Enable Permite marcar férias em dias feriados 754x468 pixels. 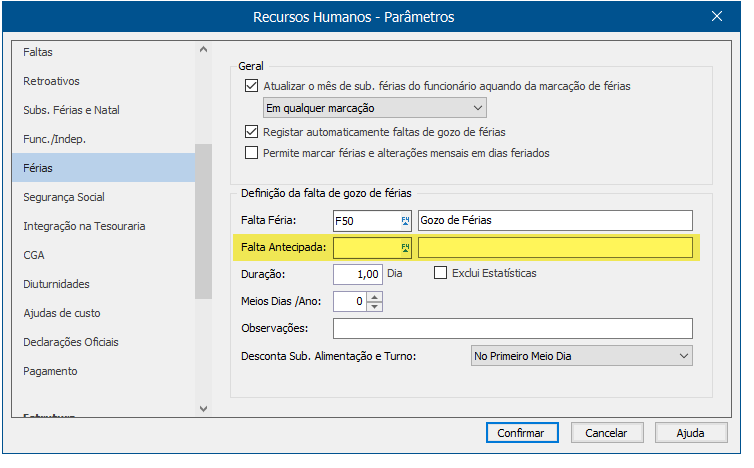click(251, 153)
